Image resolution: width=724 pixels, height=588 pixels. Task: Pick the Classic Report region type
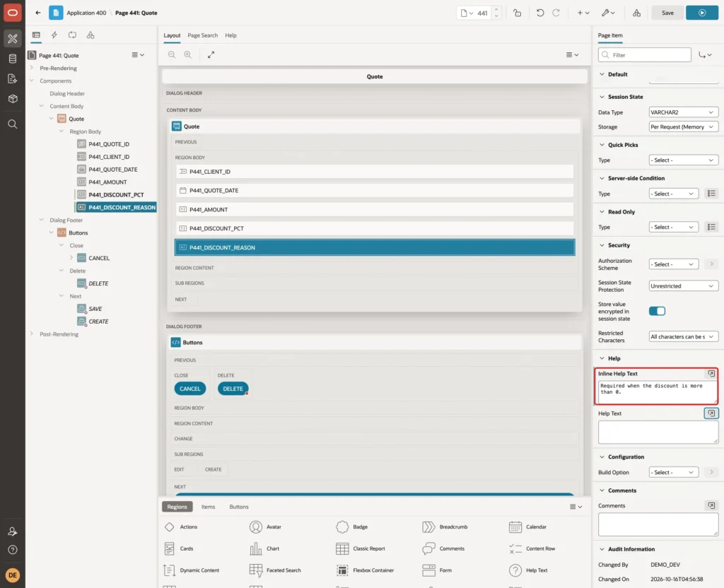point(361,548)
